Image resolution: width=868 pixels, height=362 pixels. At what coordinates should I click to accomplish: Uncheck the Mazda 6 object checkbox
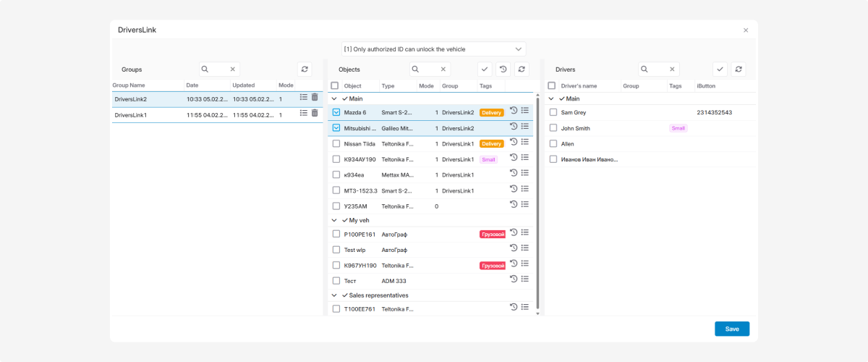(336, 112)
